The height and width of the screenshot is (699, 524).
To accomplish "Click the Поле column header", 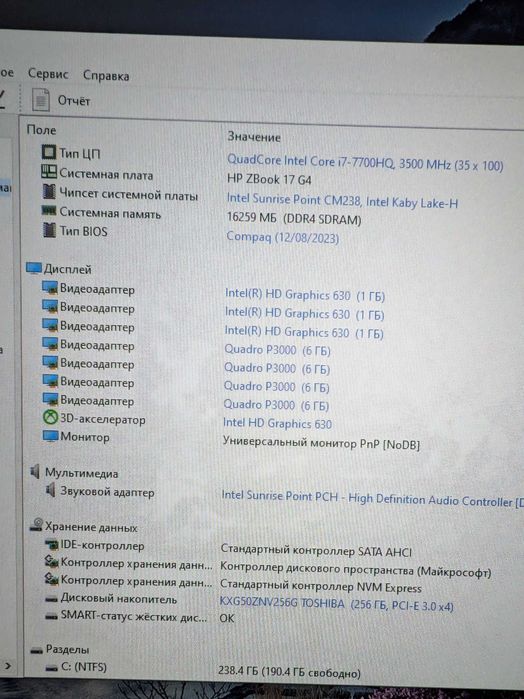I will click(x=41, y=130).
